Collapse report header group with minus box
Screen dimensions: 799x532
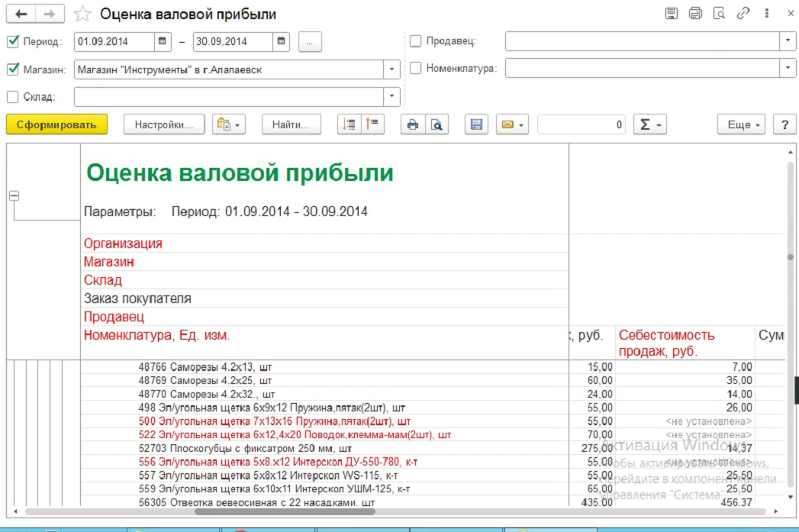(13, 196)
